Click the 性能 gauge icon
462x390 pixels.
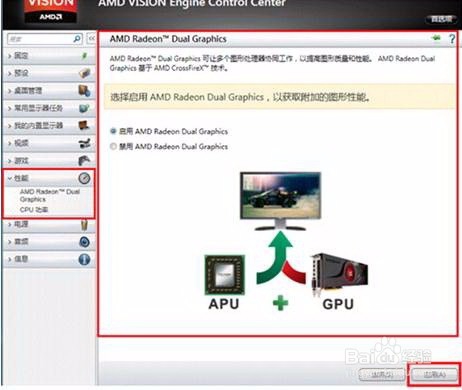tap(84, 178)
